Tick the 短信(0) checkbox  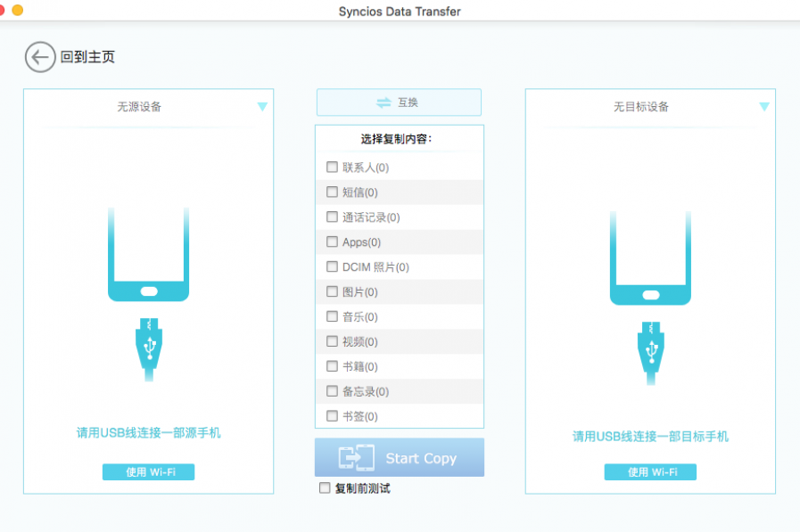332,192
